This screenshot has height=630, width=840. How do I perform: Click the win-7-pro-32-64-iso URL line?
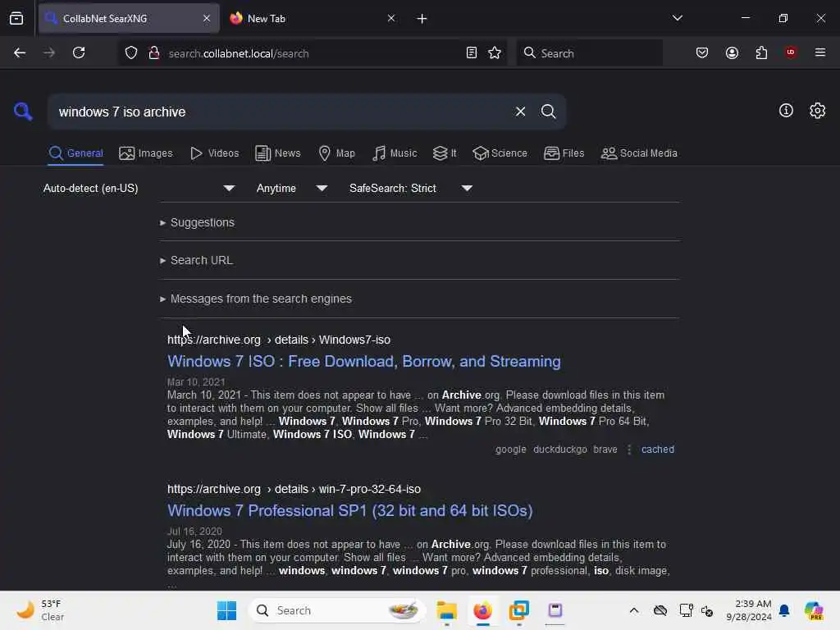tap(294, 489)
